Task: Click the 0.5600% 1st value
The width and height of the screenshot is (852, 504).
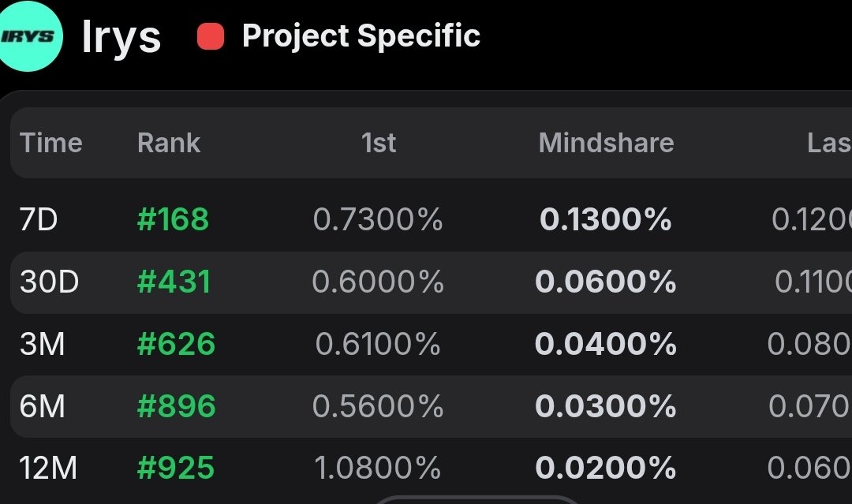Action: point(378,406)
